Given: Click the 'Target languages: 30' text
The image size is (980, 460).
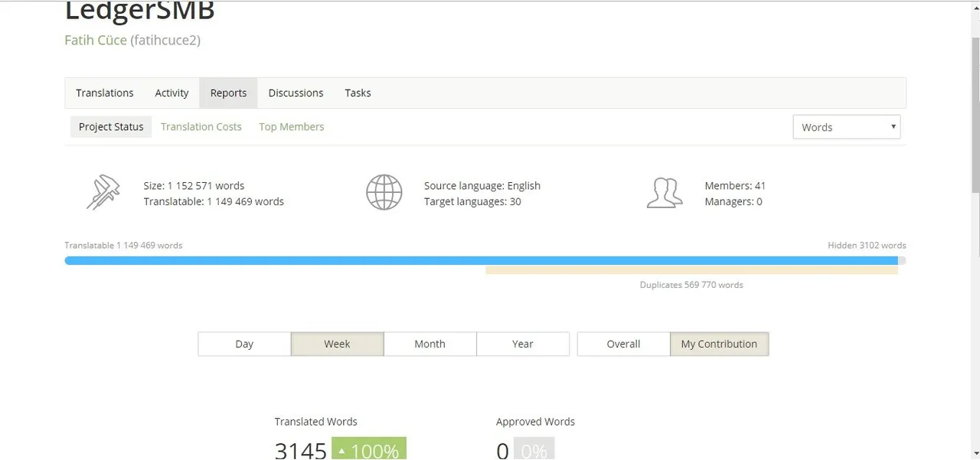Looking at the screenshot, I should coord(472,201).
